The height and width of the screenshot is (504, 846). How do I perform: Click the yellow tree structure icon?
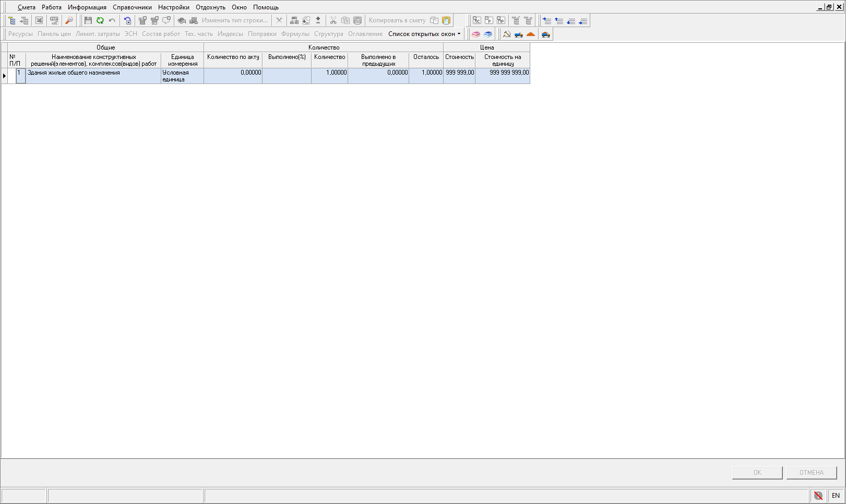[x=11, y=20]
